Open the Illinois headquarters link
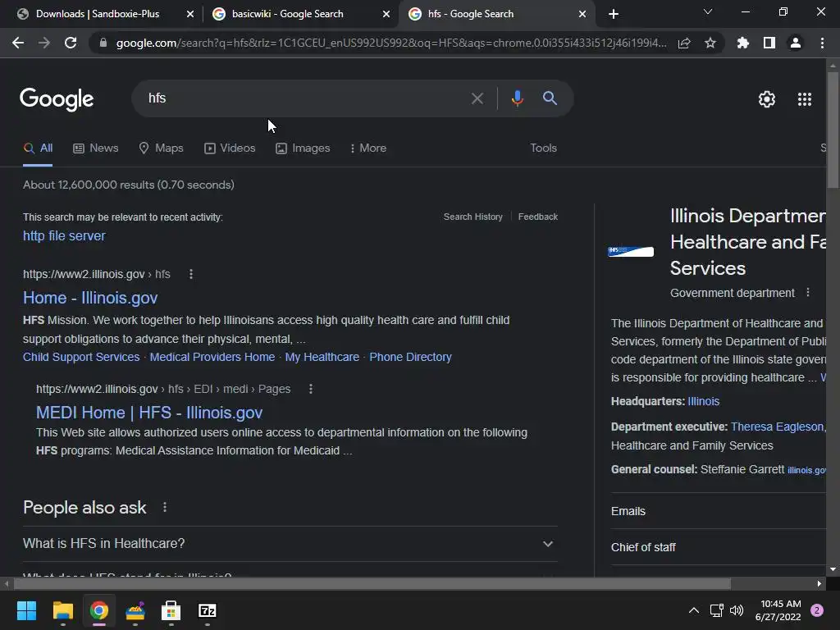Screen dimensions: 840x630 (x=703, y=402)
